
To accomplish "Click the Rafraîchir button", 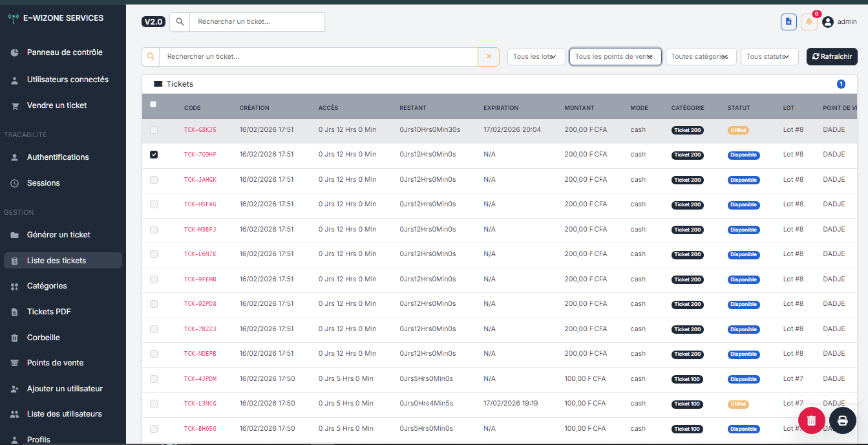I will (x=832, y=56).
